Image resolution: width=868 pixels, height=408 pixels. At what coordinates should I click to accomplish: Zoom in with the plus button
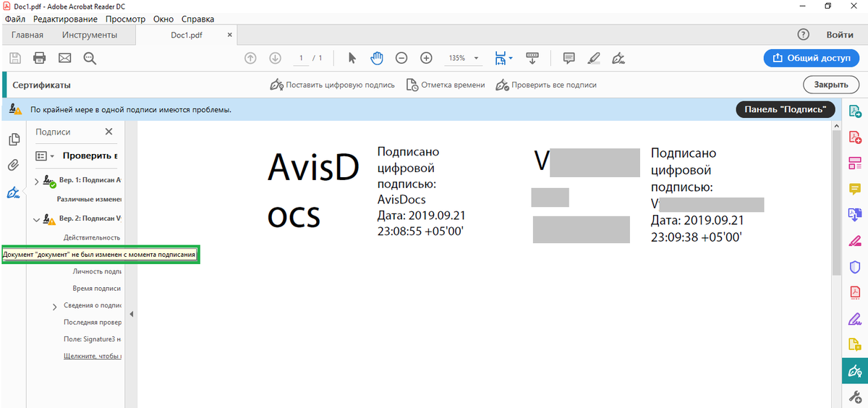point(426,58)
